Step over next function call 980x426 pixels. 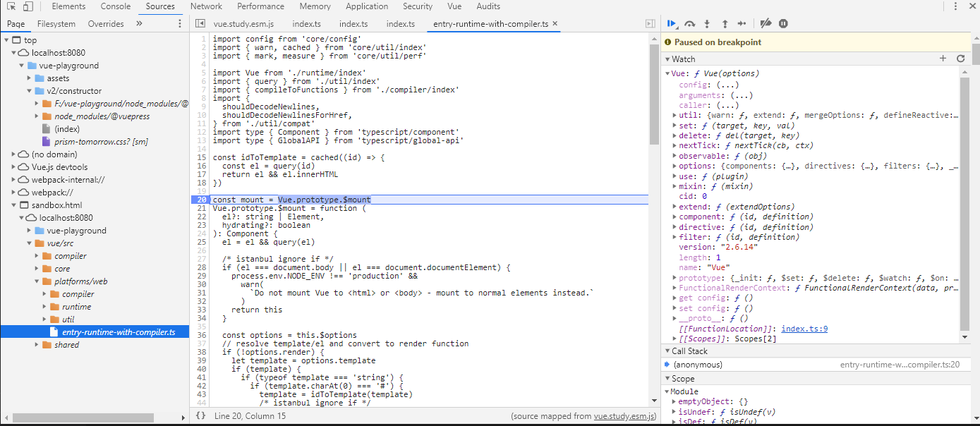coord(690,23)
